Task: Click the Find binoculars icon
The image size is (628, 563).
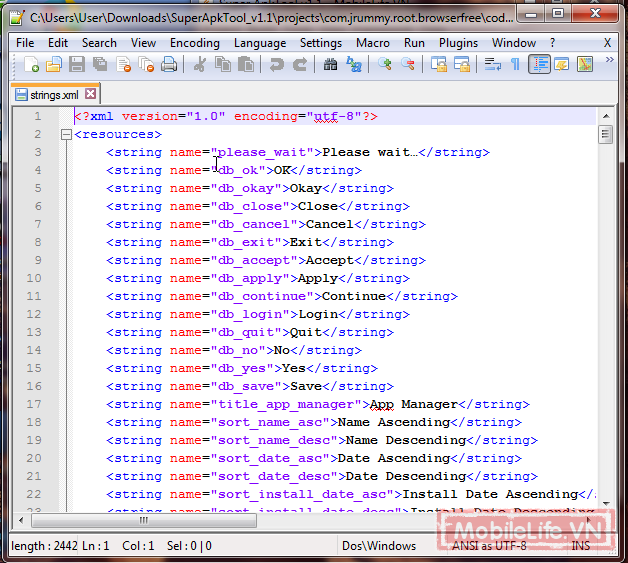Action: point(330,64)
